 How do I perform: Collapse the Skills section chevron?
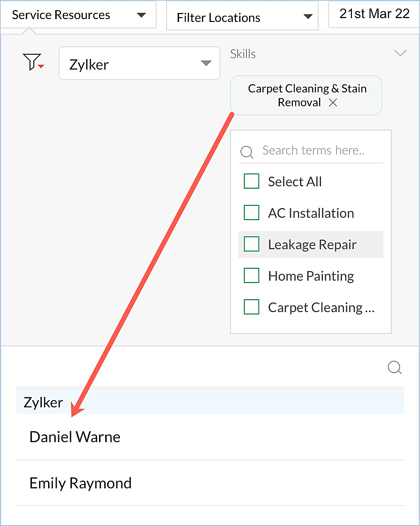pyautogui.click(x=400, y=53)
